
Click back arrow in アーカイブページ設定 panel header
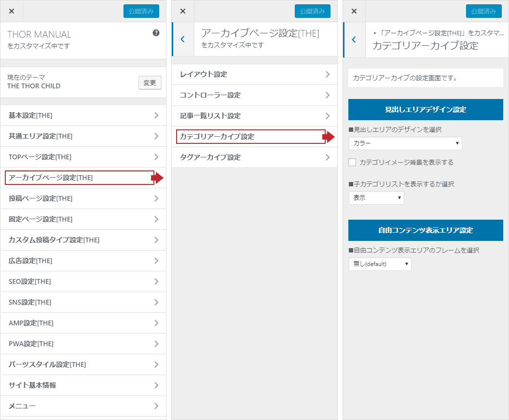tap(182, 39)
